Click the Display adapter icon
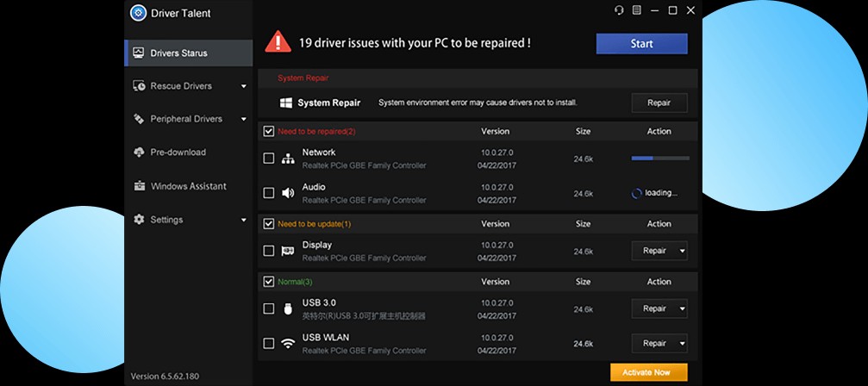 pyautogui.click(x=288, y=252)
